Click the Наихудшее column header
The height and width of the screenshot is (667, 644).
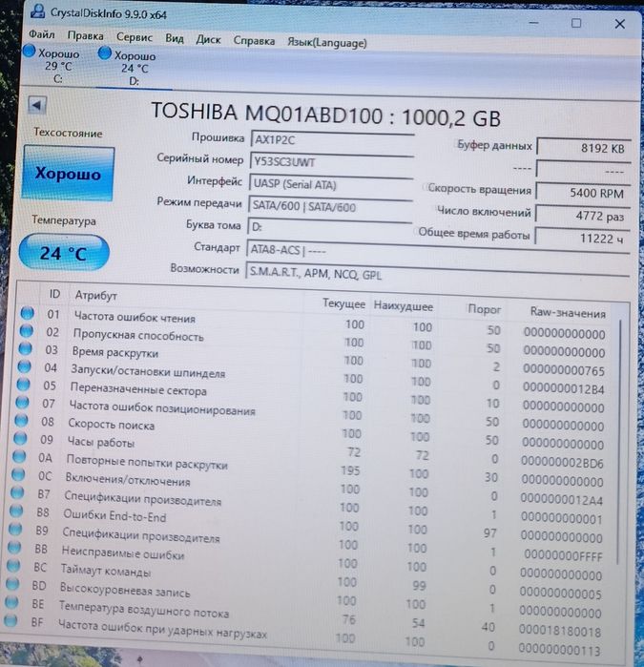(x=404, y=306)
